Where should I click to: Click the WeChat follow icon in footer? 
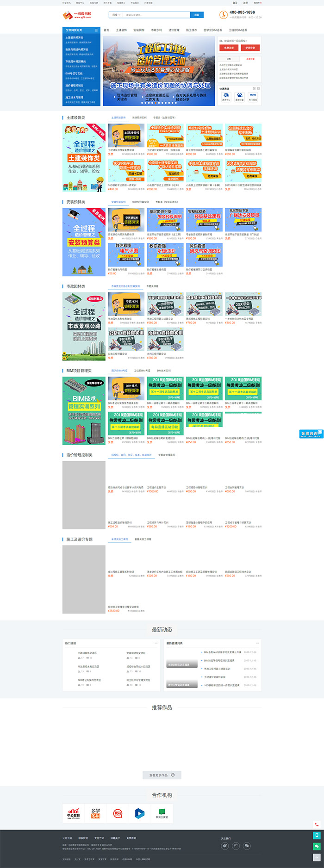[x=247, y=845]
